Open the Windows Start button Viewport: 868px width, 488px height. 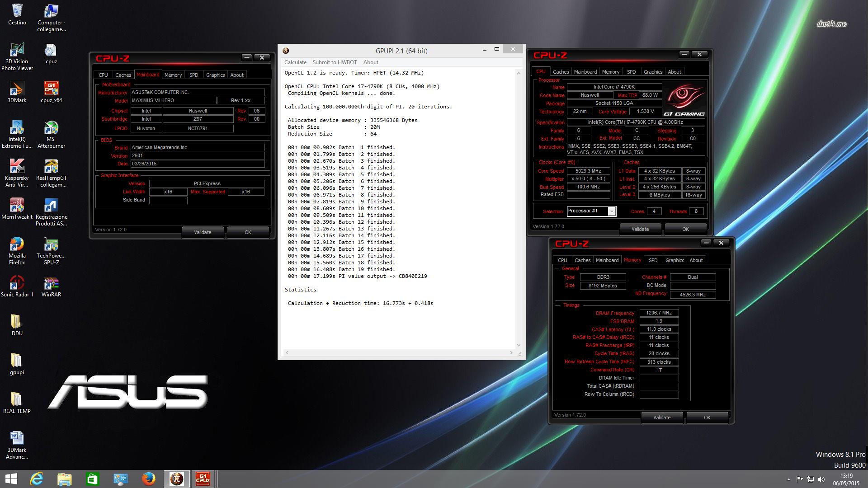tap(11, 479)
